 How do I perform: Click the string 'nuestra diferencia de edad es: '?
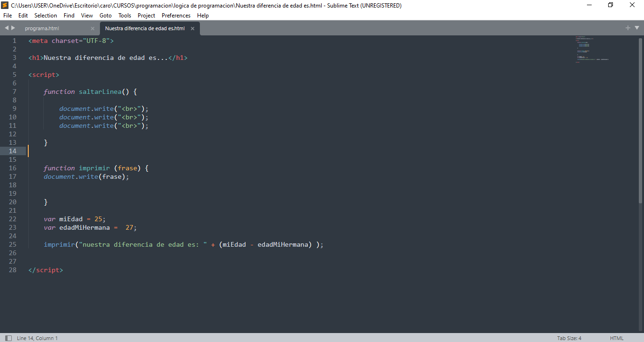[x=143, y=244]
